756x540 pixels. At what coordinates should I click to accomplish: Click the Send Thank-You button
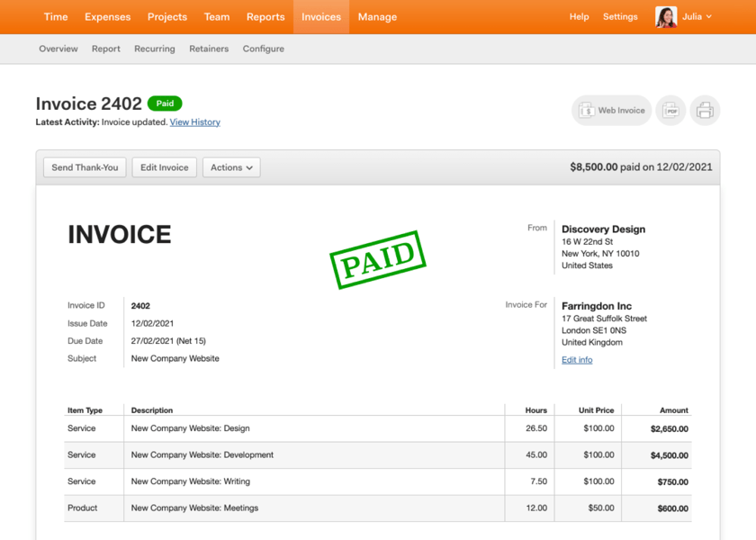85,167
